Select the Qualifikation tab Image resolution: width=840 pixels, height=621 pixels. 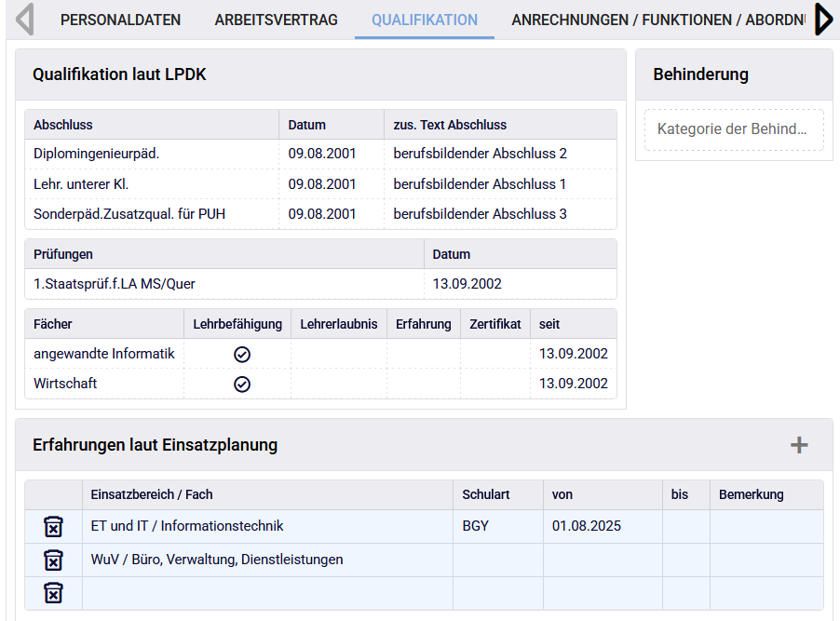click(425, 20)
